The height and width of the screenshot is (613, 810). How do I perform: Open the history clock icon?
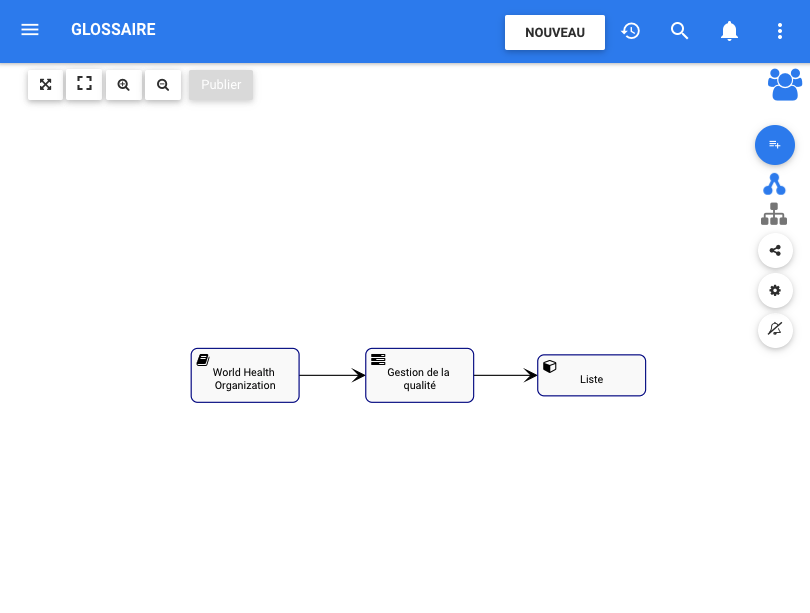coord(630,31)
